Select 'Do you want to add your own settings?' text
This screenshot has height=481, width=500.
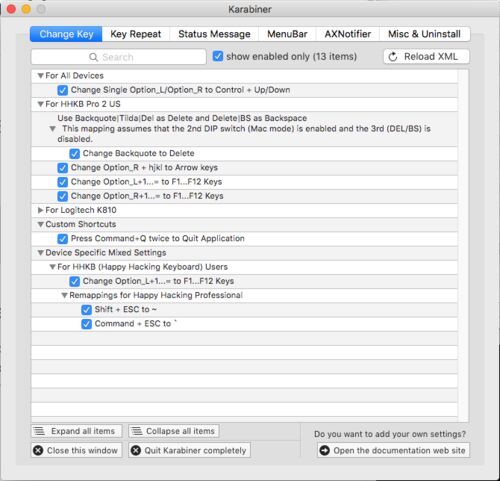click(x=390, y=434)
